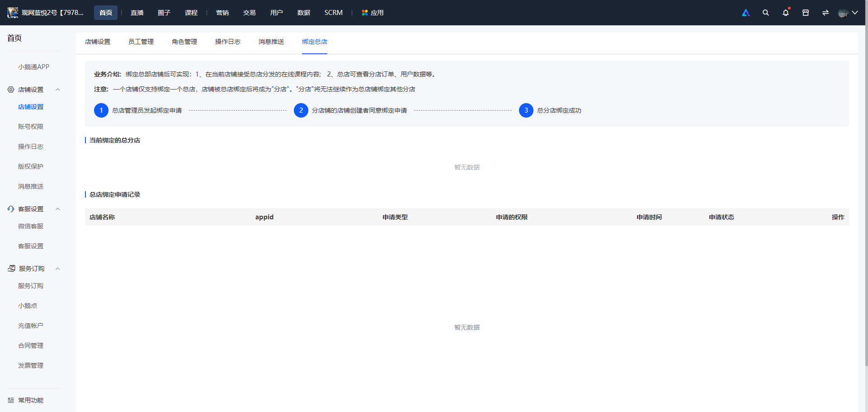Screen dimensions: 868x412
Task: Click the switch shop arrows icon
Action: [x=826, y=13]
